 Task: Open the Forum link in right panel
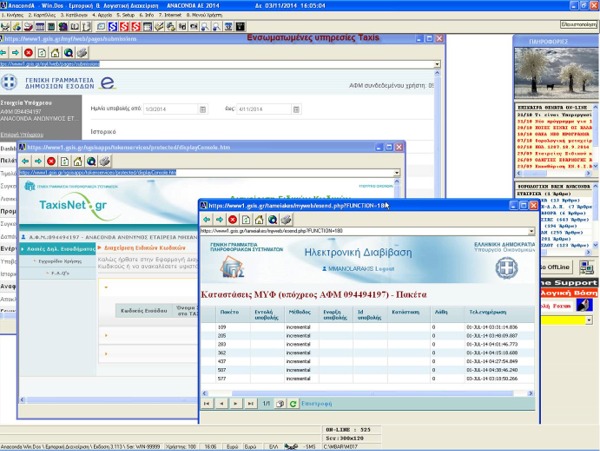pos(556,306)
